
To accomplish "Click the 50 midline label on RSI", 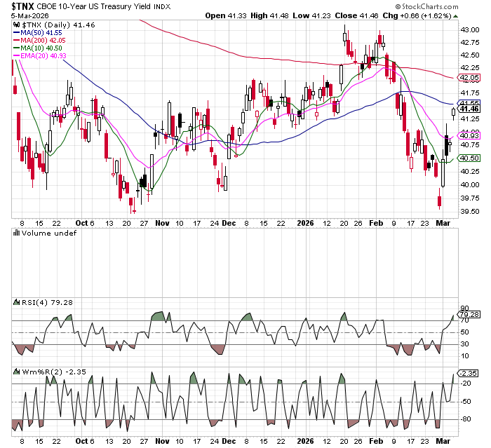I will pos(464,332).
